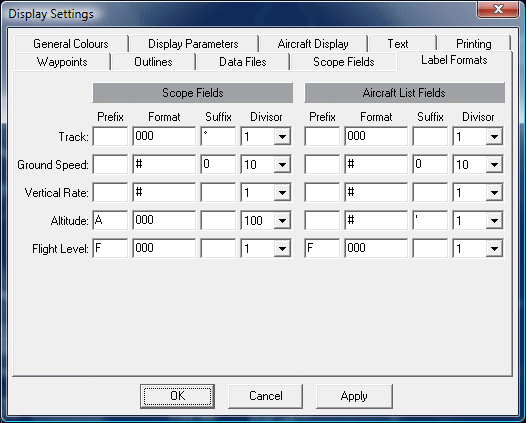This screenshot has width=527, height=423.
Task: Confirm settings with the OK button
Action: tap(177, 396)
